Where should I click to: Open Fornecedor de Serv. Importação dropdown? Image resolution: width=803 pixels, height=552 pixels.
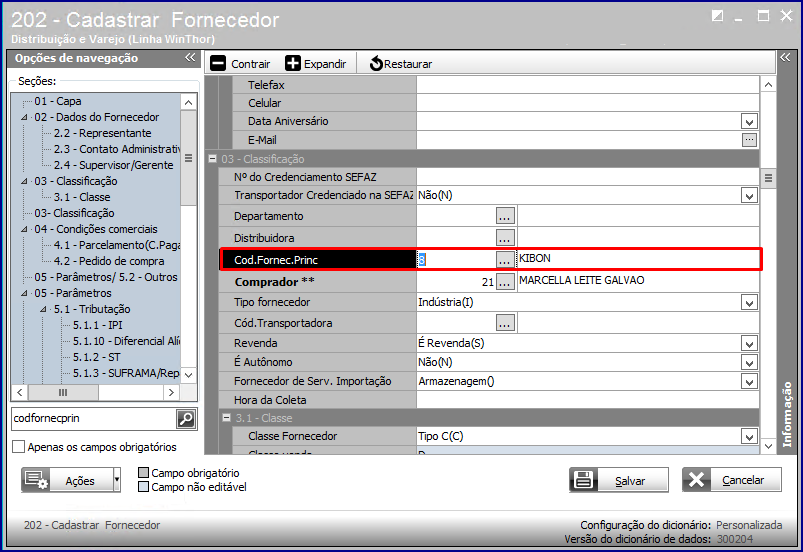[749, 381]
